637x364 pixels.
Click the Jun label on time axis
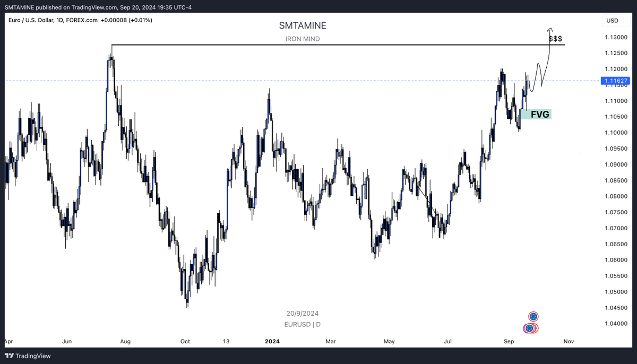(x=67, y=342)
